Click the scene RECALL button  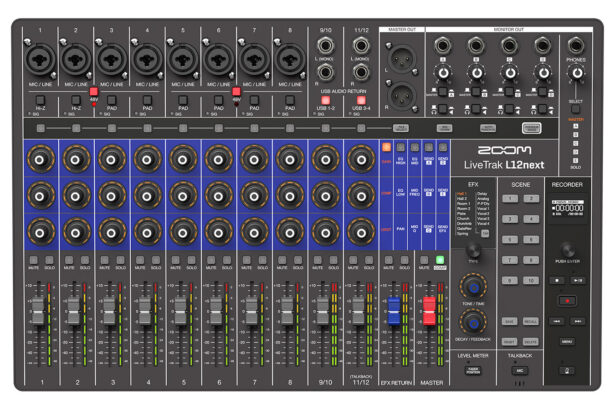(x=531, y=321)
